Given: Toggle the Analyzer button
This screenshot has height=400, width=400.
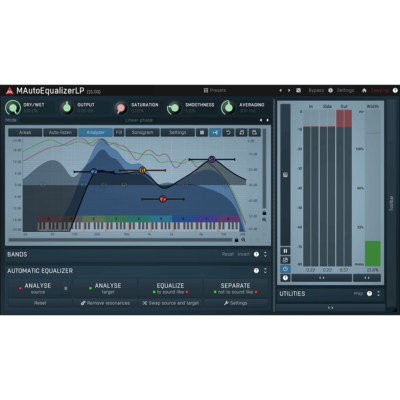Looking at the screenshot, I should tap(96, 132).
